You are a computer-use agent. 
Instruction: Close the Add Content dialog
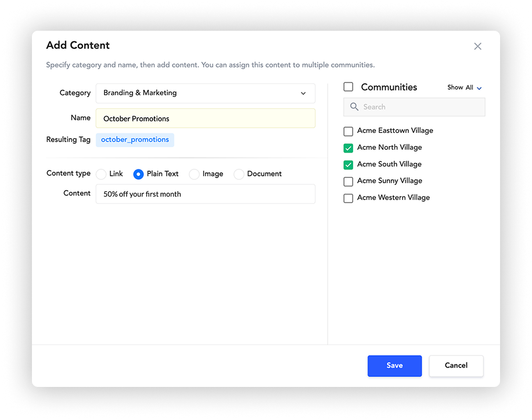coord(477,46)
